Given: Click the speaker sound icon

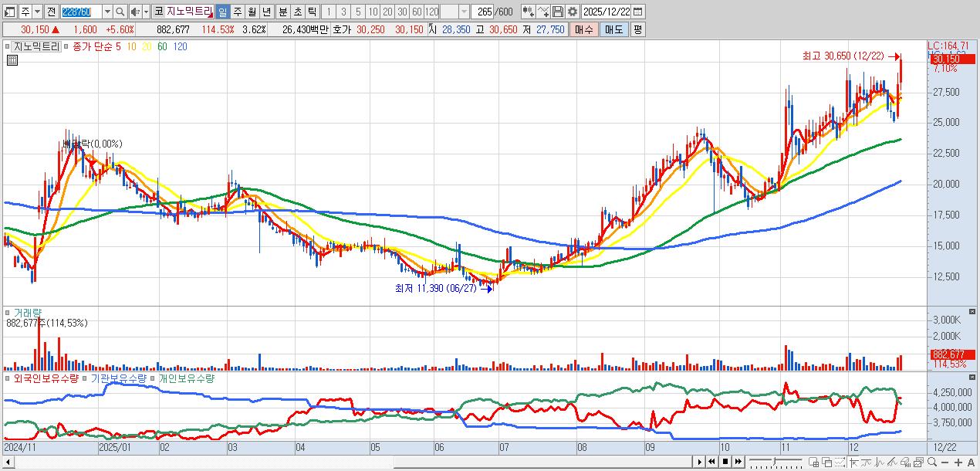Looking at the screenshot, I should 135,12.
